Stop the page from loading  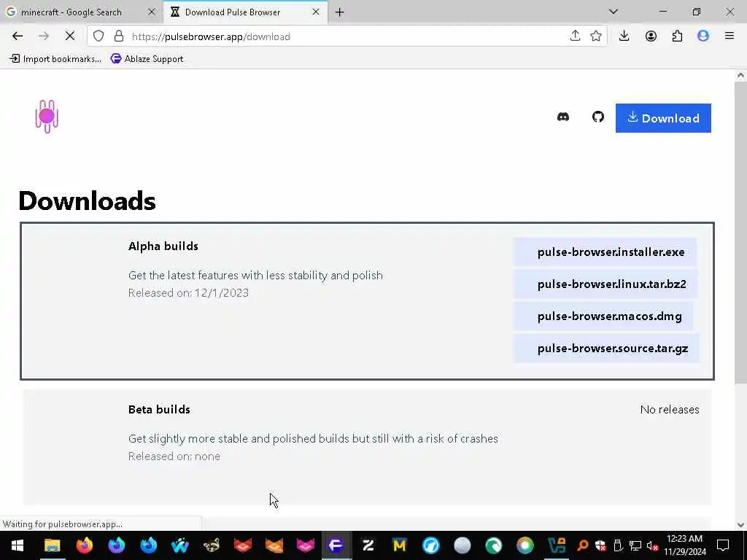coord(69,36)
